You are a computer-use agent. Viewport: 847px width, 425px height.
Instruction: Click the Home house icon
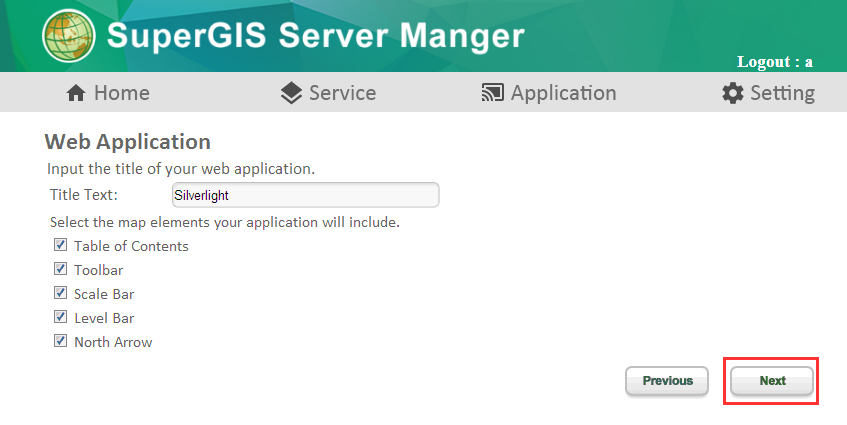[76, 93]
